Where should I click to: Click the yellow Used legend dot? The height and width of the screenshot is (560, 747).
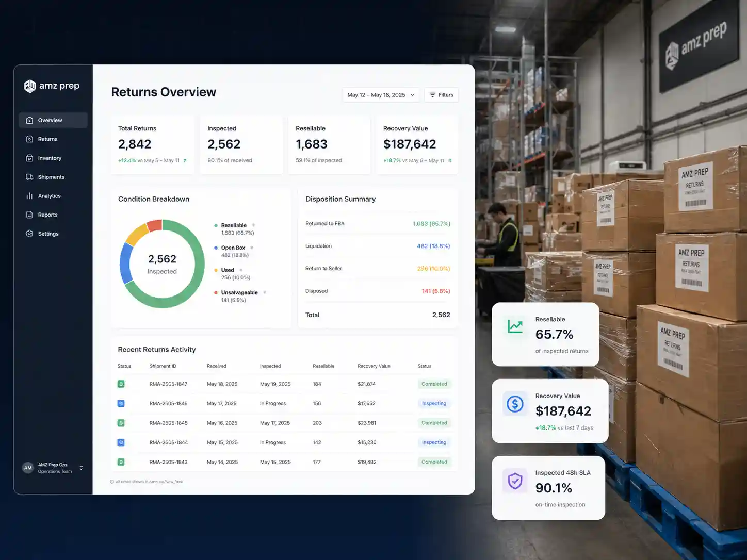point(216,270)
